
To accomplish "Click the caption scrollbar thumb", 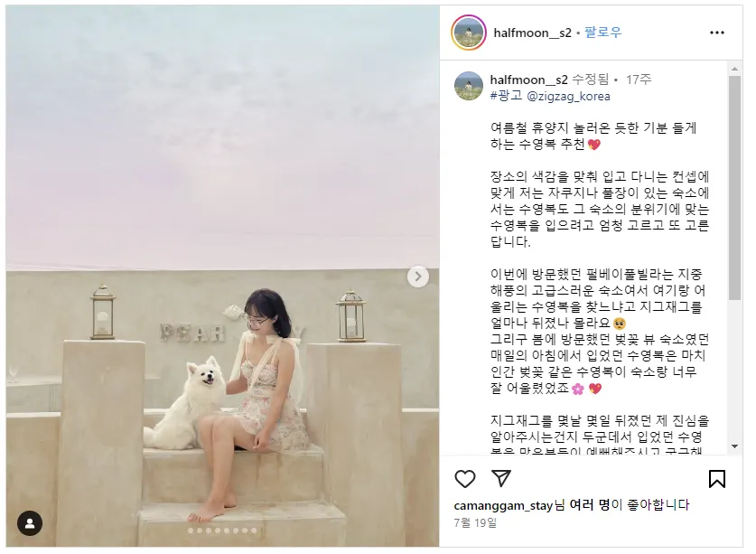I will click(x=735, y=188).
